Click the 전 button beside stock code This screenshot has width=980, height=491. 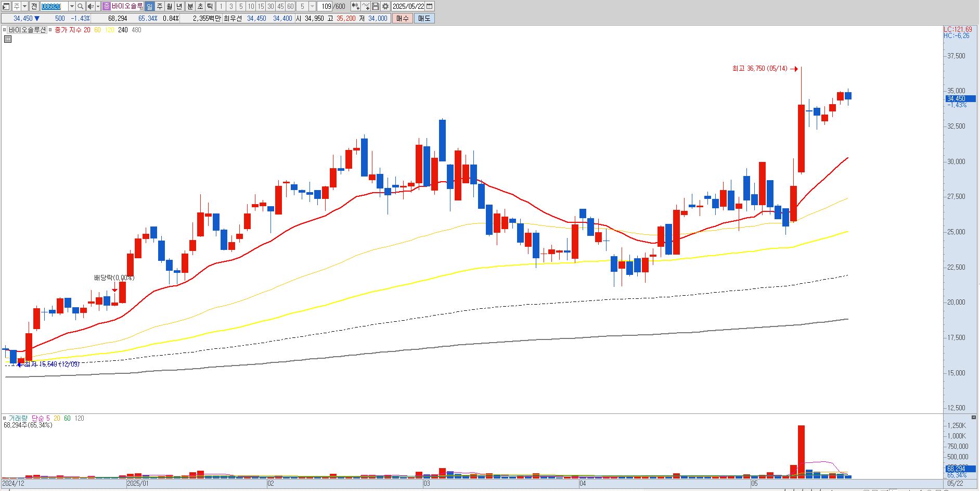34,6
